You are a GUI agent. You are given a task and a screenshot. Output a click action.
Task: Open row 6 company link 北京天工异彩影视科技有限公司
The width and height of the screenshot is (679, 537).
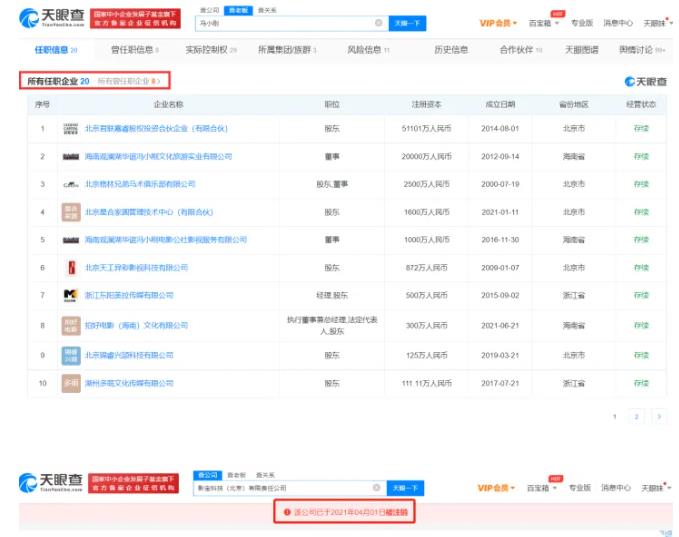click(x=136, y=268)
